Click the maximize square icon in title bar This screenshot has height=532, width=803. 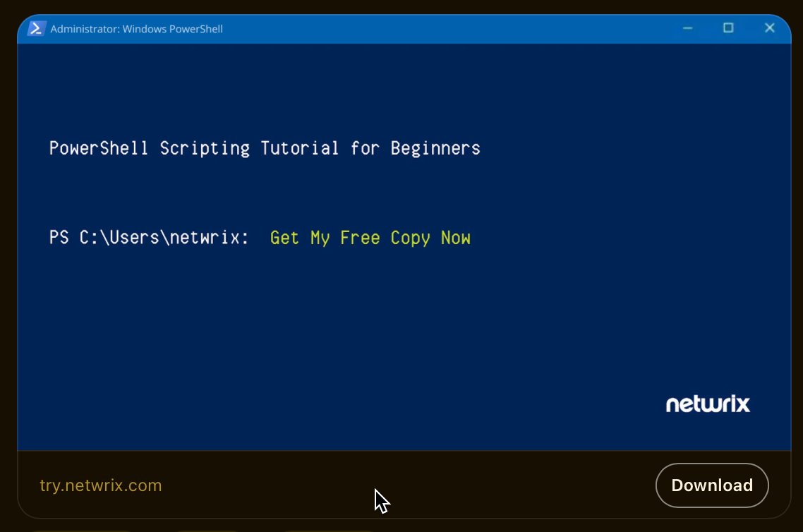(728, 28)
